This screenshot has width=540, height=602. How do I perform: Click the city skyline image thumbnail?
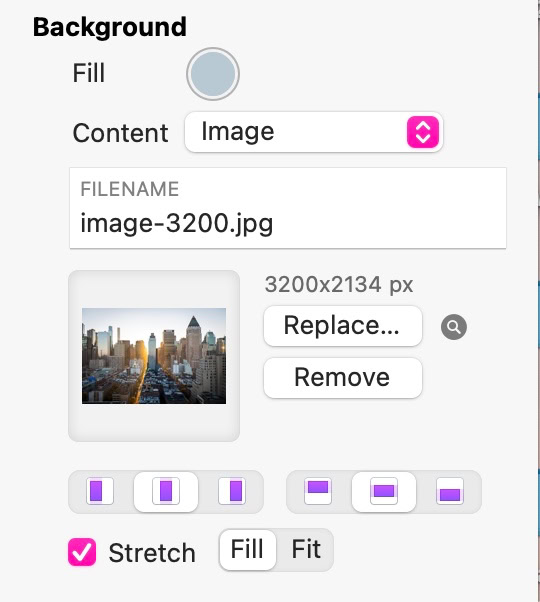pos(154,356)
